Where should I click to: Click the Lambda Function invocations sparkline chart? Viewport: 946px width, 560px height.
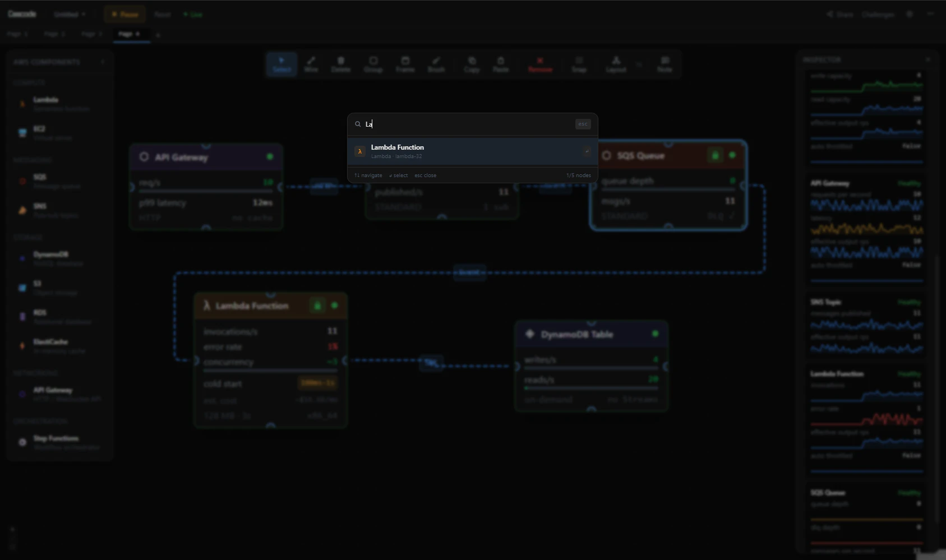866,395
